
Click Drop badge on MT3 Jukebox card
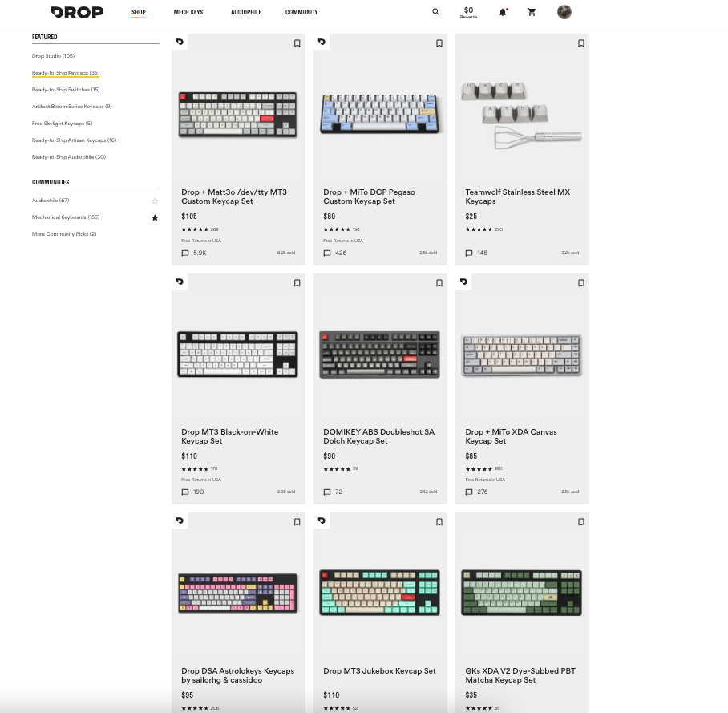322,521
